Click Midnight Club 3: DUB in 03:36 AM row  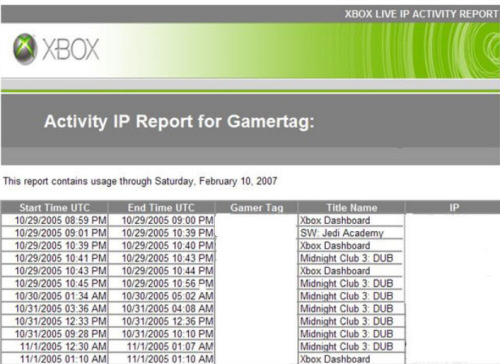(x=351, y=309)
